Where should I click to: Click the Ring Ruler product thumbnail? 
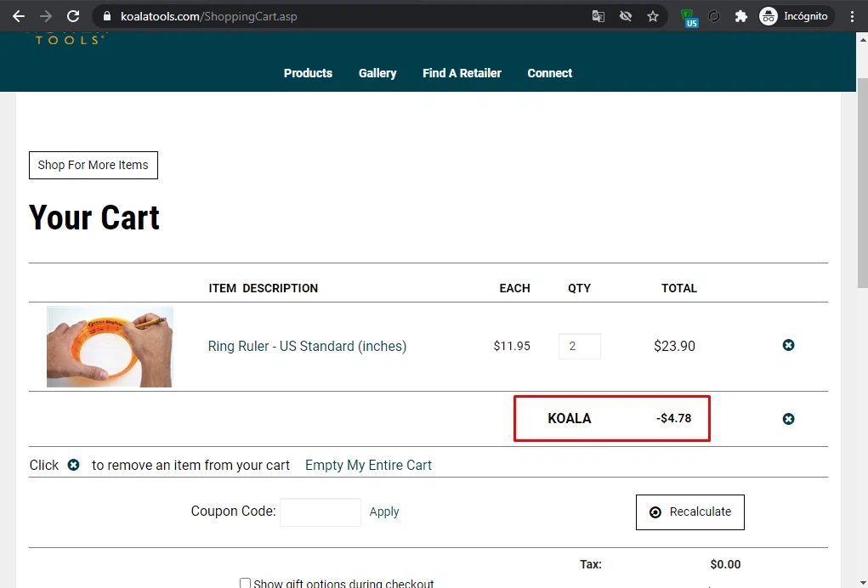click(x=110, y=347)
